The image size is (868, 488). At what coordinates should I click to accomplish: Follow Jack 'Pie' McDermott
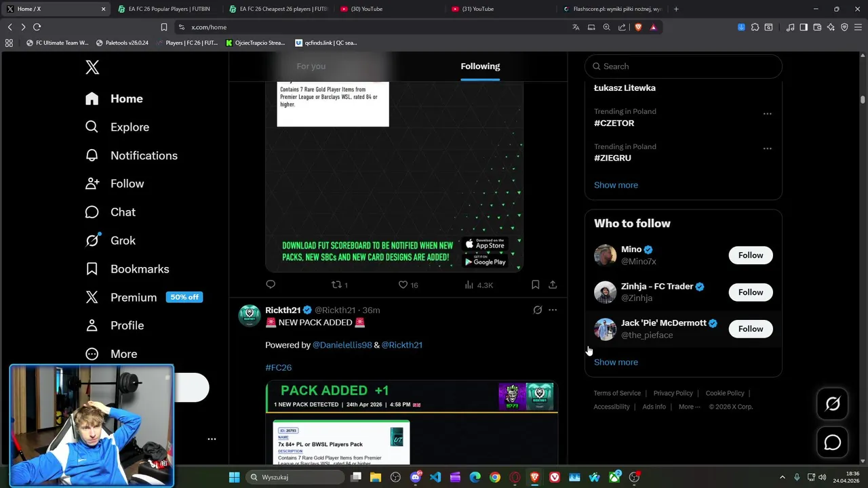point(750,329)
